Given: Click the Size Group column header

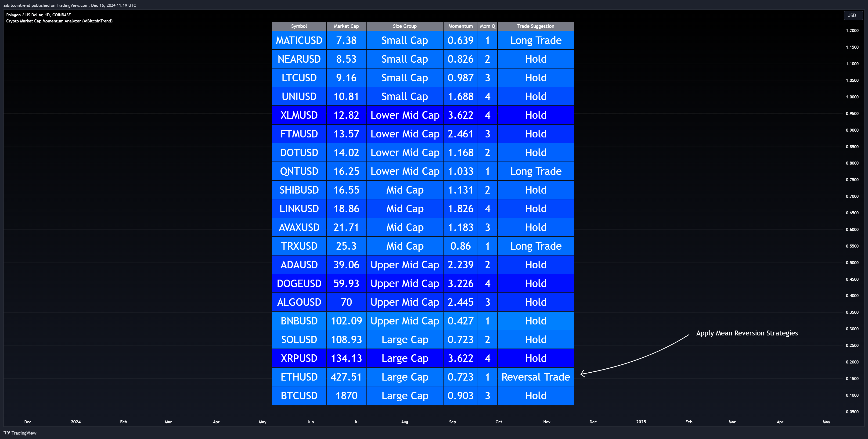Looking at the screenshot, I should [405, 26].
